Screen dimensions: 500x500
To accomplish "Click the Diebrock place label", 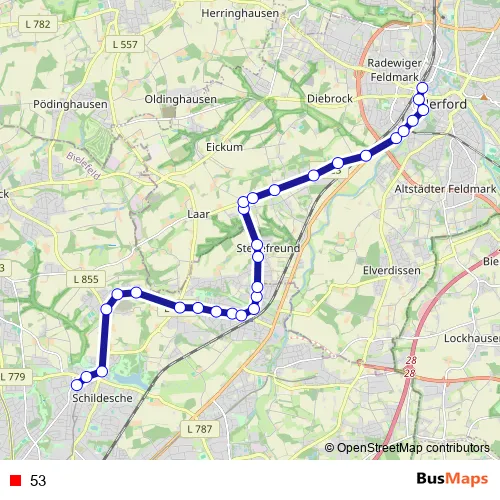I will (330, 99).
